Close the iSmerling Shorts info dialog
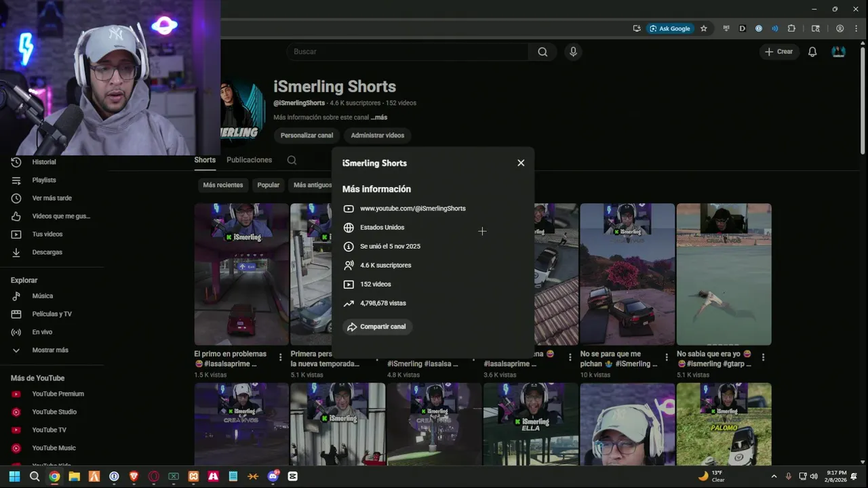The image size is (868, 488). tap(521, 163)
